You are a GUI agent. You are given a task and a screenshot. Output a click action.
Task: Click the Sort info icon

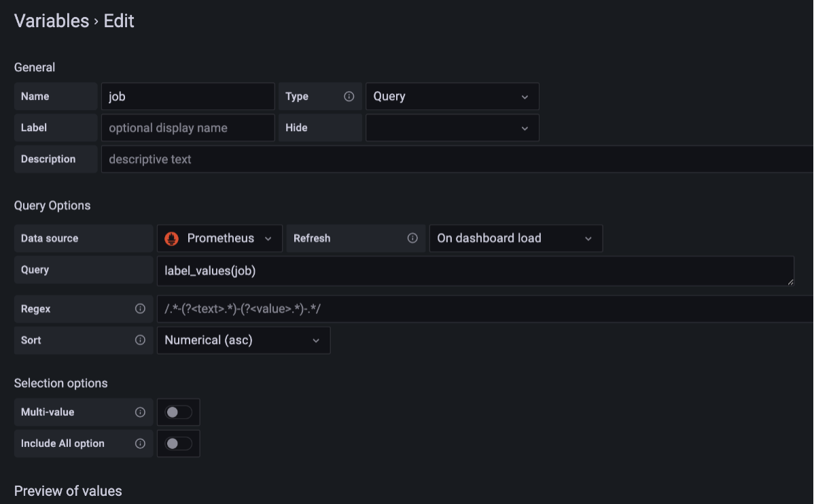pos(141,340)
